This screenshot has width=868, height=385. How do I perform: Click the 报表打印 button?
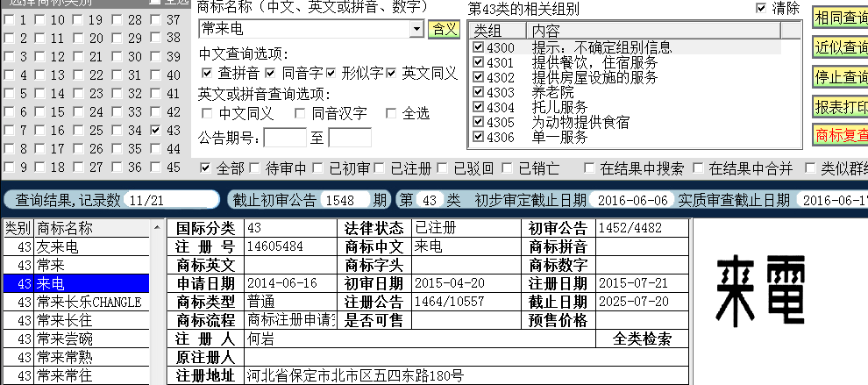coord(840,106)
